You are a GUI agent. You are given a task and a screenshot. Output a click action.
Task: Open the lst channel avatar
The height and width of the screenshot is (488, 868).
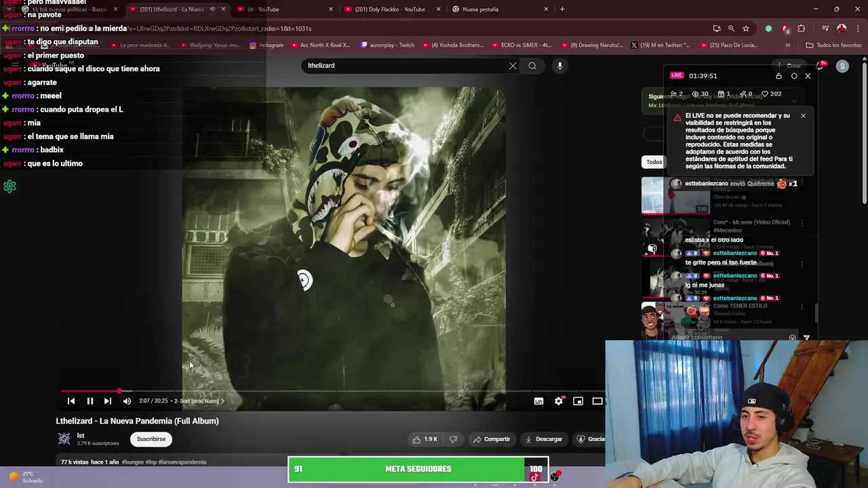(x=64, y=439)
